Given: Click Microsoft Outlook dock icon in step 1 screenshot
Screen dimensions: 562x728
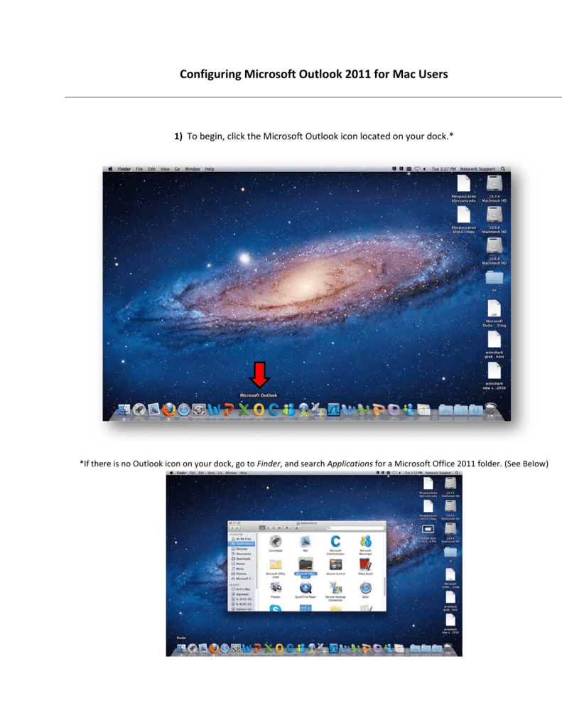Looking at the screenshot, I should pyautogui.click(x=259, y=409).
